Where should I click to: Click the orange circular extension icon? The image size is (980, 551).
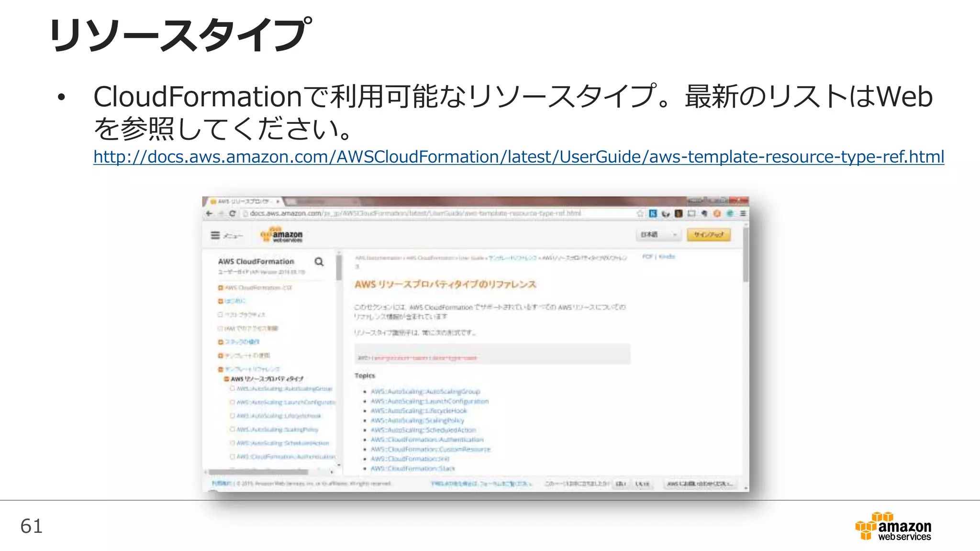point(717,213)
